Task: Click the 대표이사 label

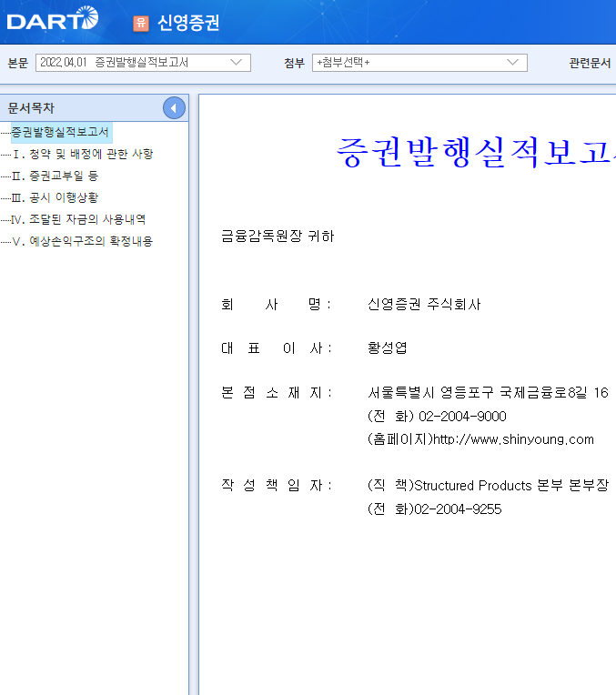Action: 276,347
